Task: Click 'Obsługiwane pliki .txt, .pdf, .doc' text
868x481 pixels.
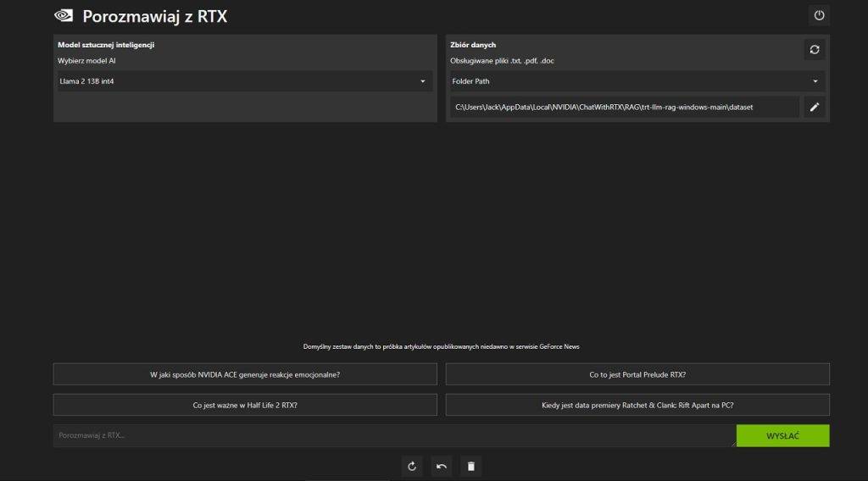Action: [x=502, y=61]
